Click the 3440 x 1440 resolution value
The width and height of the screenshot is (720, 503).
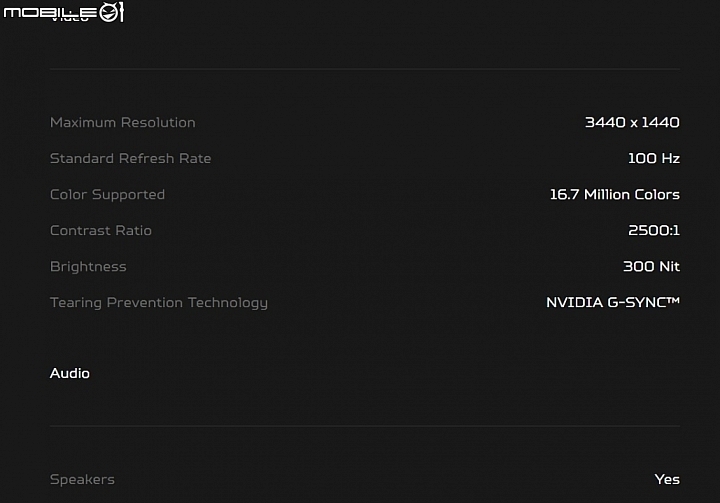coord(632,123)
